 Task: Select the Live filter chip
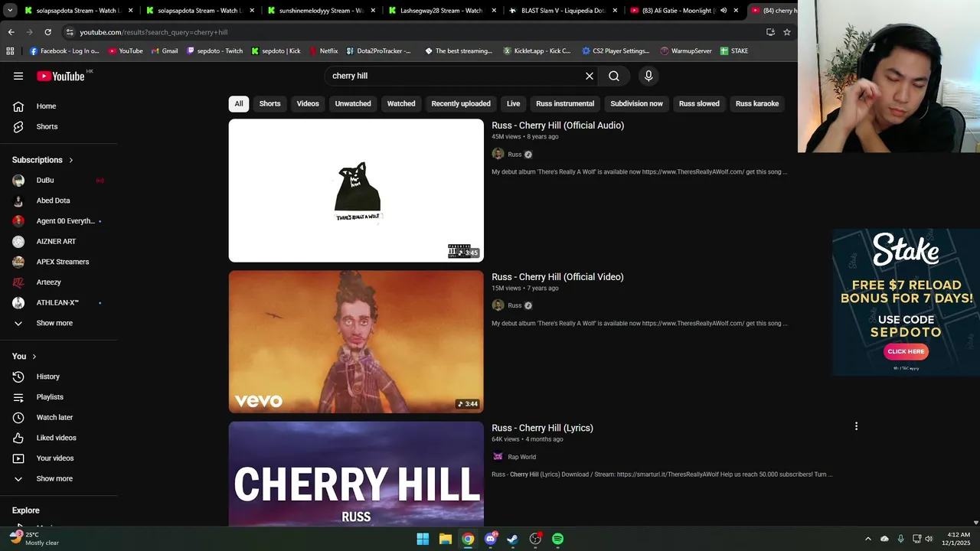point(514,103)
